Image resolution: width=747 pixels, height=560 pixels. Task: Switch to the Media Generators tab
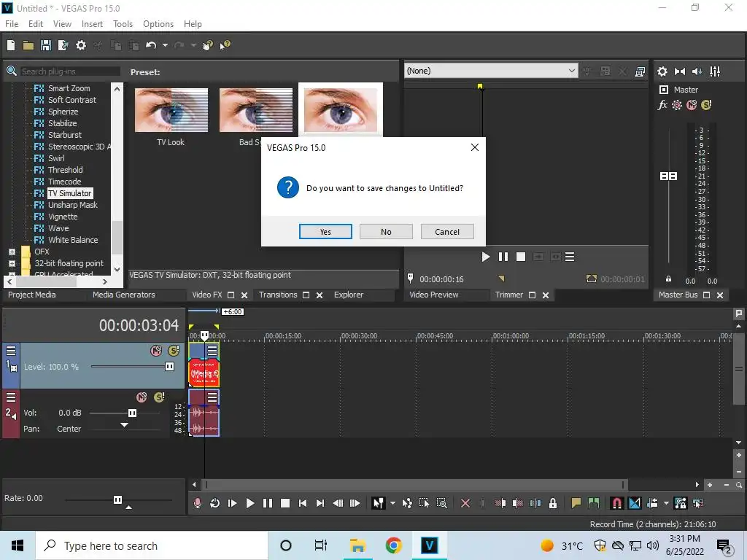point(124,295)
